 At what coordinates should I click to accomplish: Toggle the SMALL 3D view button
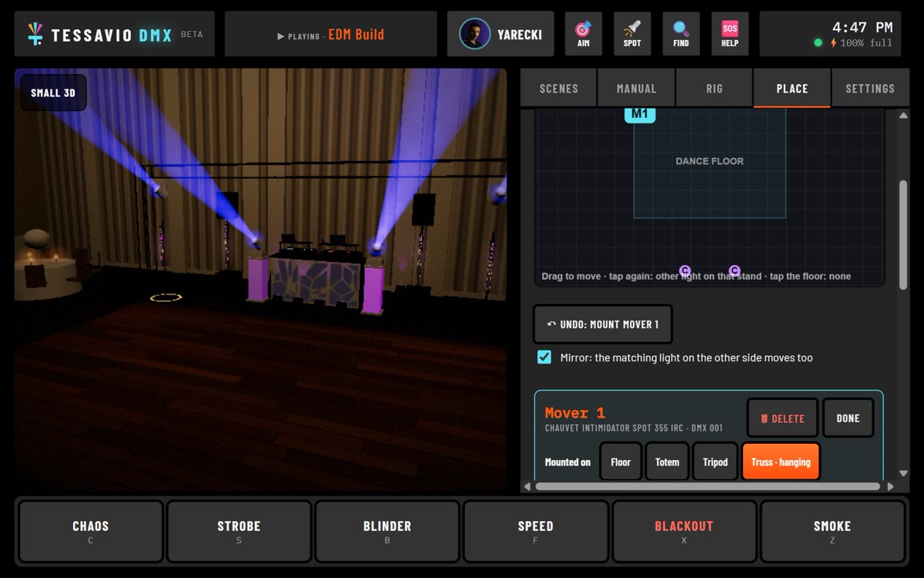click(x=53, y=92)
